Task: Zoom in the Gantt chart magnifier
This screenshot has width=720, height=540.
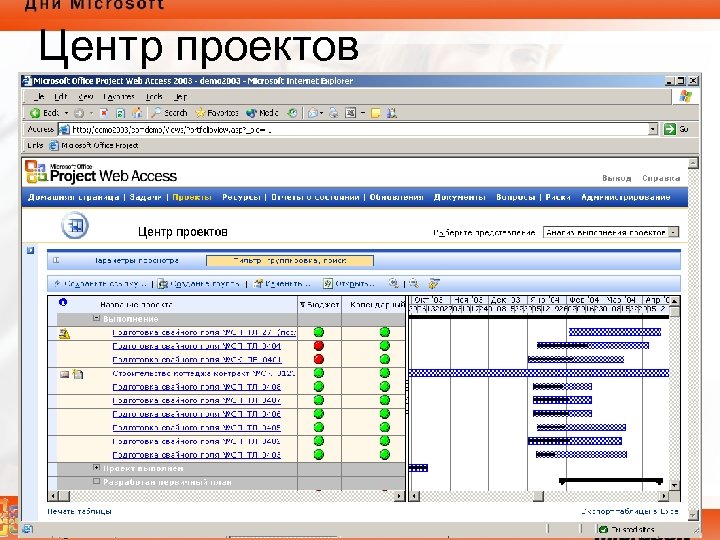Action: click(394, 283)
